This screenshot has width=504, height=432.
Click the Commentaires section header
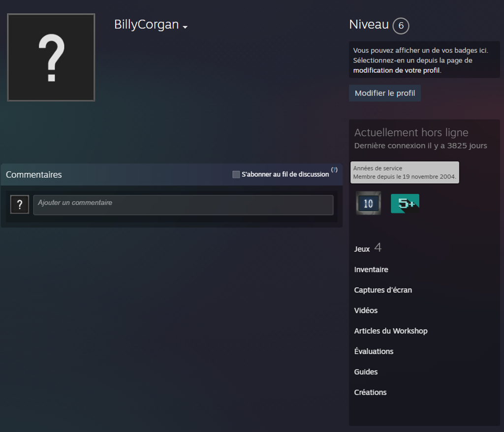point(34,175)
